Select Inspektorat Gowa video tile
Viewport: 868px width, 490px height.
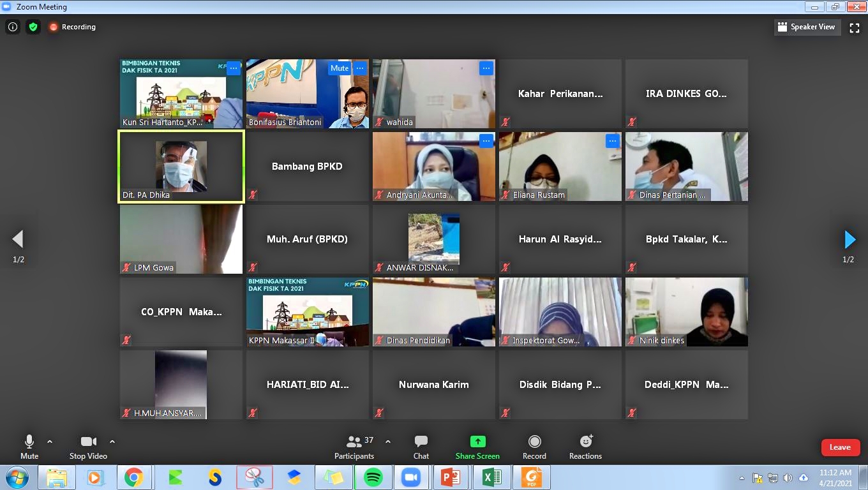(x=560, y=312)
